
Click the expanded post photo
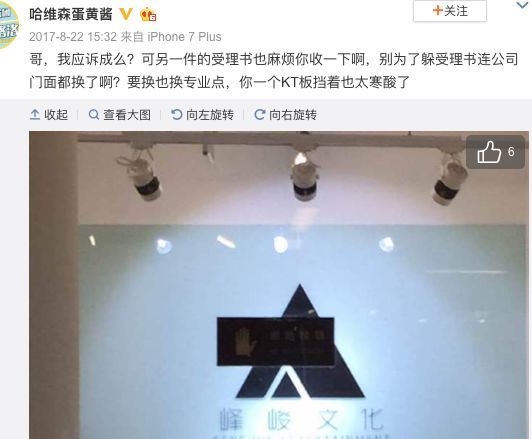click(279, 285)
